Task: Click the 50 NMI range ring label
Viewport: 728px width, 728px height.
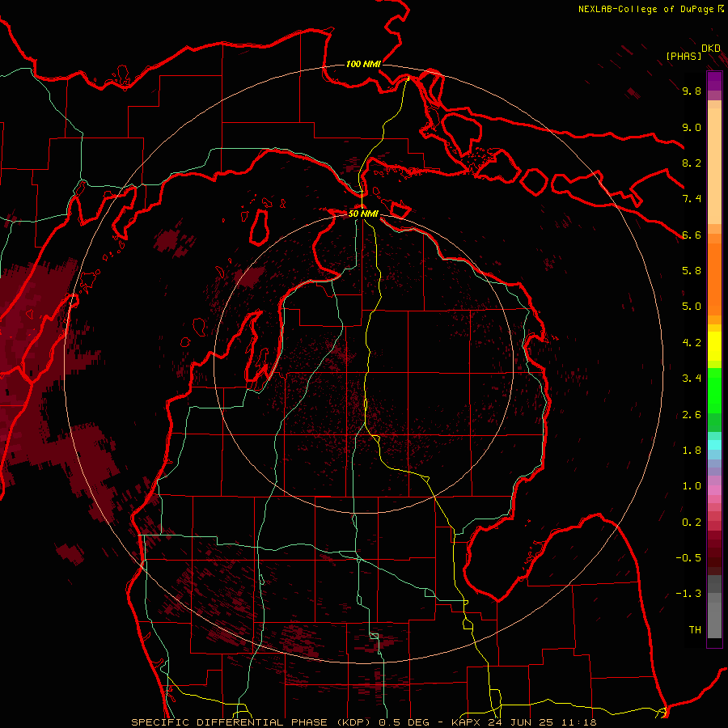Action: 363,214
